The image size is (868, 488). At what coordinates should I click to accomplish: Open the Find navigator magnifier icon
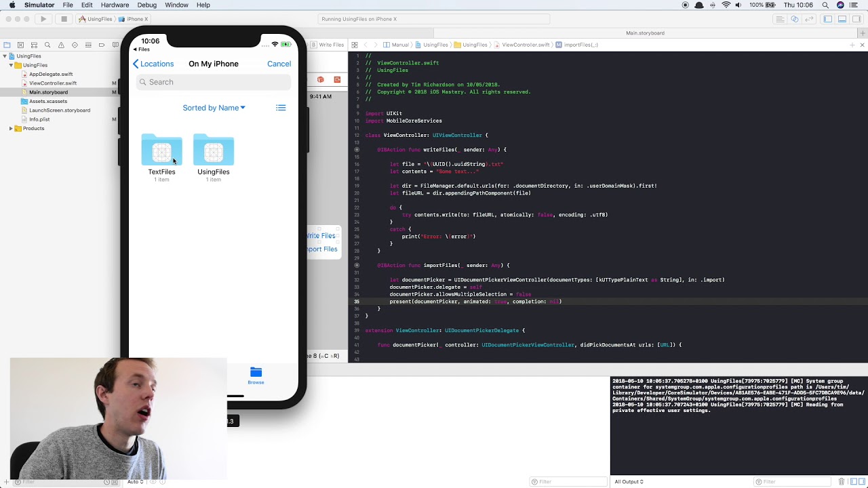[47, 45]
